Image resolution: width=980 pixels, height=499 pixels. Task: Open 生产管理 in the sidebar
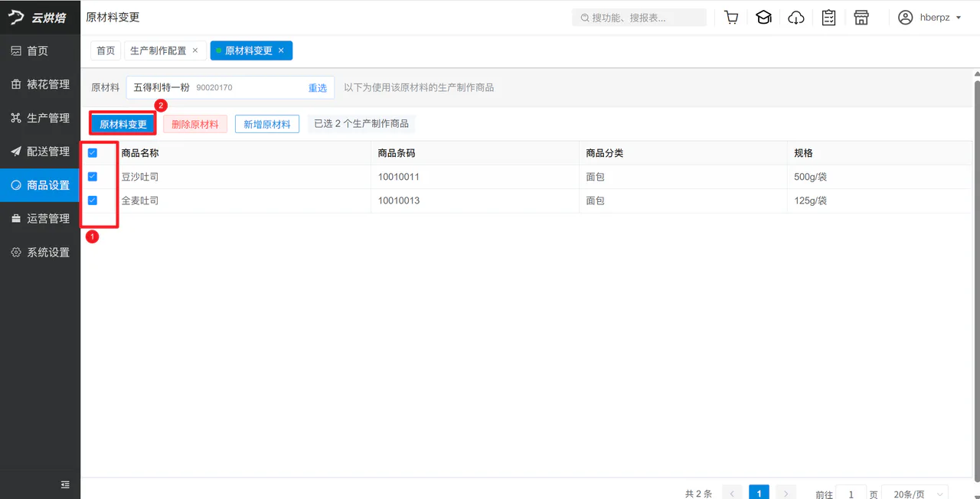40,118
